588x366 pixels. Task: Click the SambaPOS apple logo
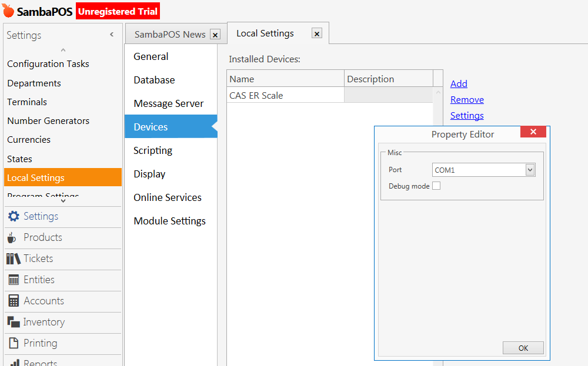tap(8, 11)
